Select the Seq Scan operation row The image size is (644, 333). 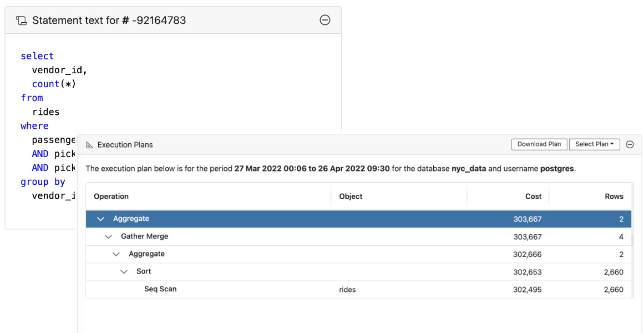click(x=160, y=289)
